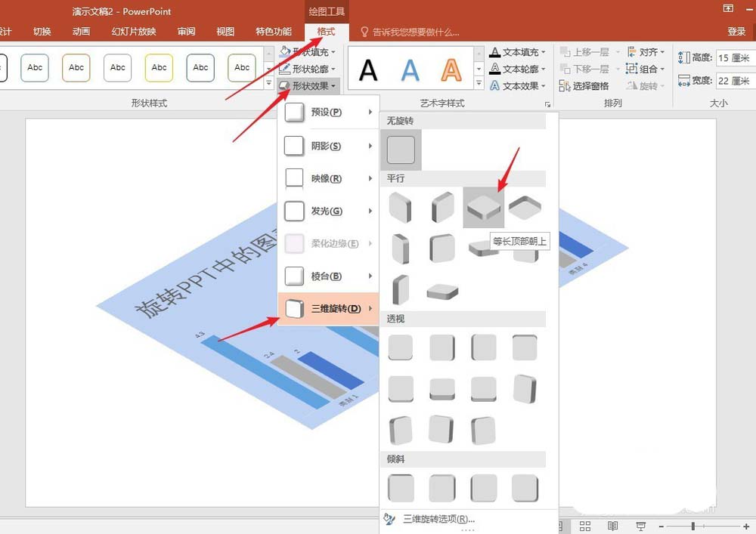Image resolution: width=756 pixels, height=534 pixels.
Task: Apply the blue WordArt A style
Action: click(x=410, y=69)
